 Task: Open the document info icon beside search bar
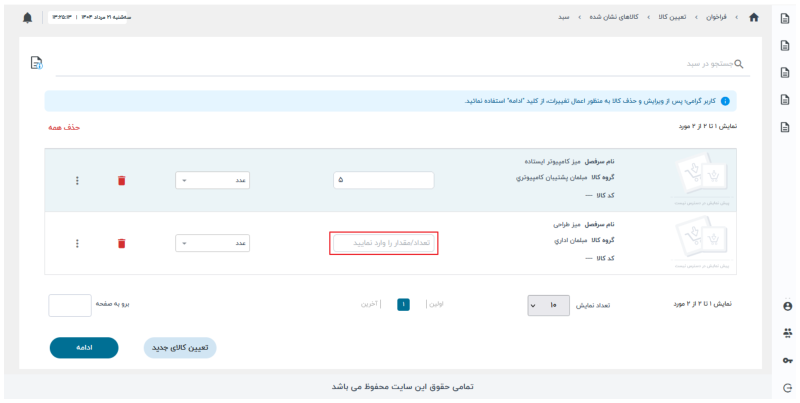click(x=37, y=63)
